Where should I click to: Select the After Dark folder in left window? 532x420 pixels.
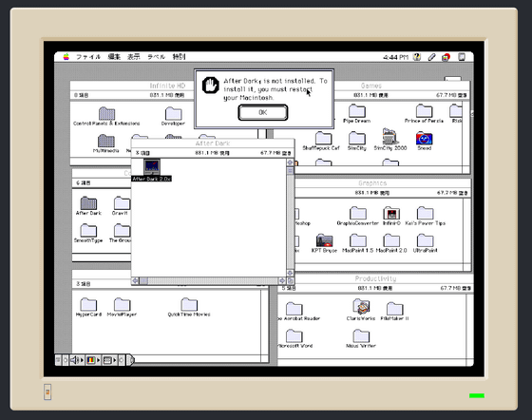[x=88, y=205]
